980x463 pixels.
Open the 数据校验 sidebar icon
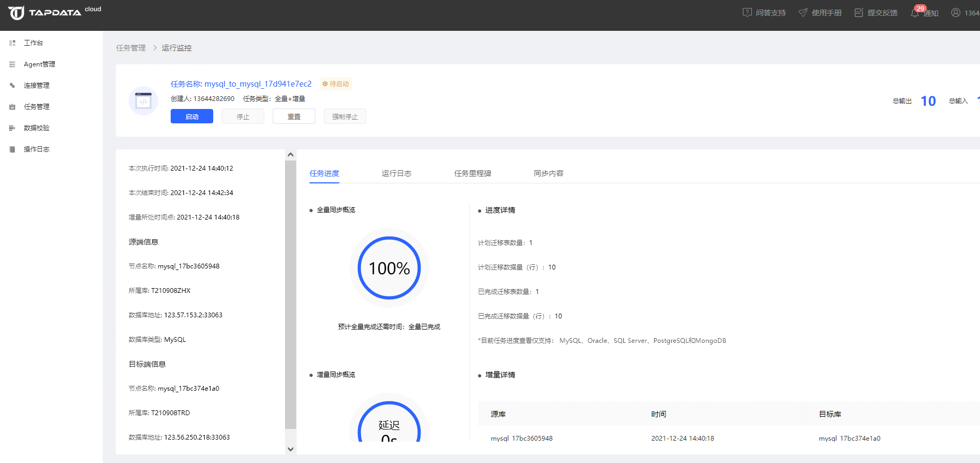[12, 128]
